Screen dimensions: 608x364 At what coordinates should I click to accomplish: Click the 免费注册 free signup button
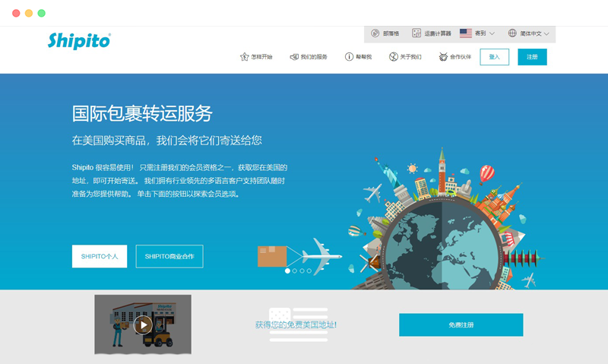point(461,324)
